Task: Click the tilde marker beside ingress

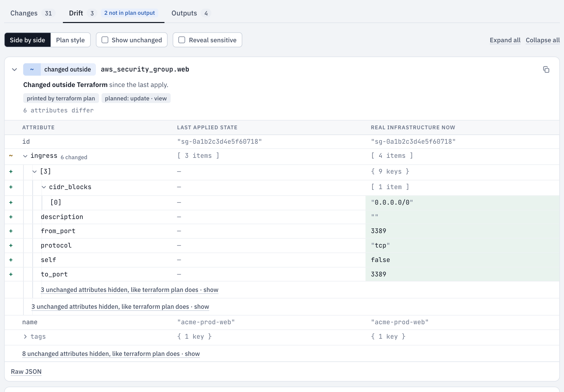Action: tap(11, 156)
